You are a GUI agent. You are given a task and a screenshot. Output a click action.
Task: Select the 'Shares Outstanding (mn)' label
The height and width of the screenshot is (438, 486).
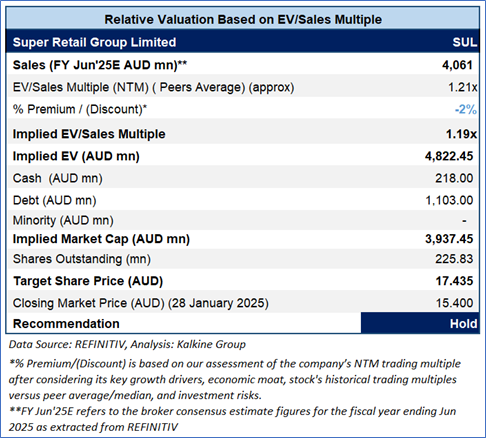click(x=82, y=259)
